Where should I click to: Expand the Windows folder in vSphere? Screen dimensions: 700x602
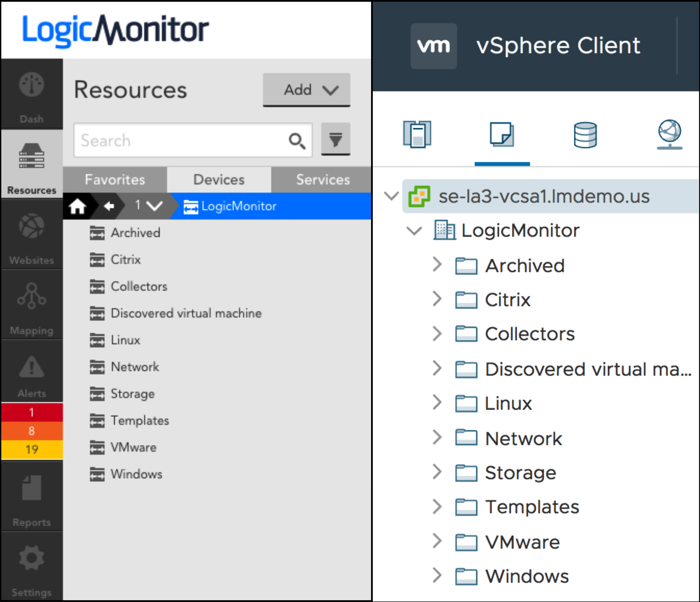437,575
